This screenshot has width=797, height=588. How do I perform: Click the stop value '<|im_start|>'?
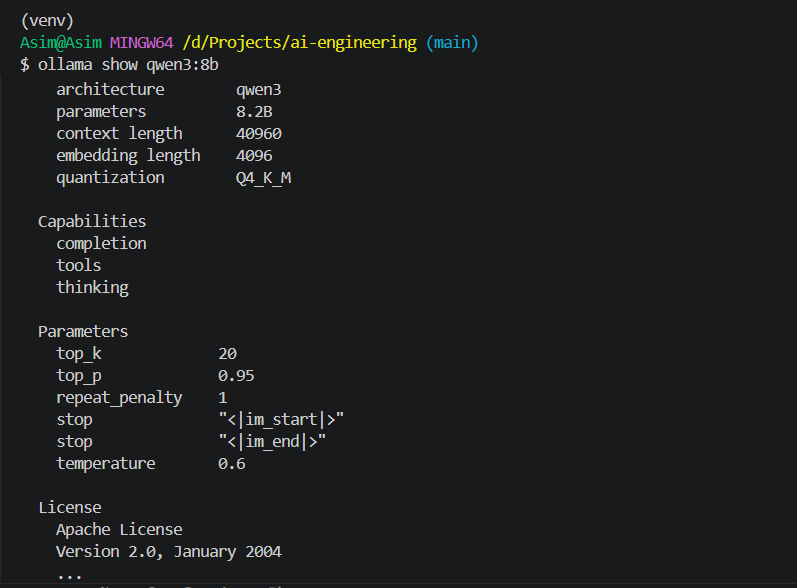(281, 420)
